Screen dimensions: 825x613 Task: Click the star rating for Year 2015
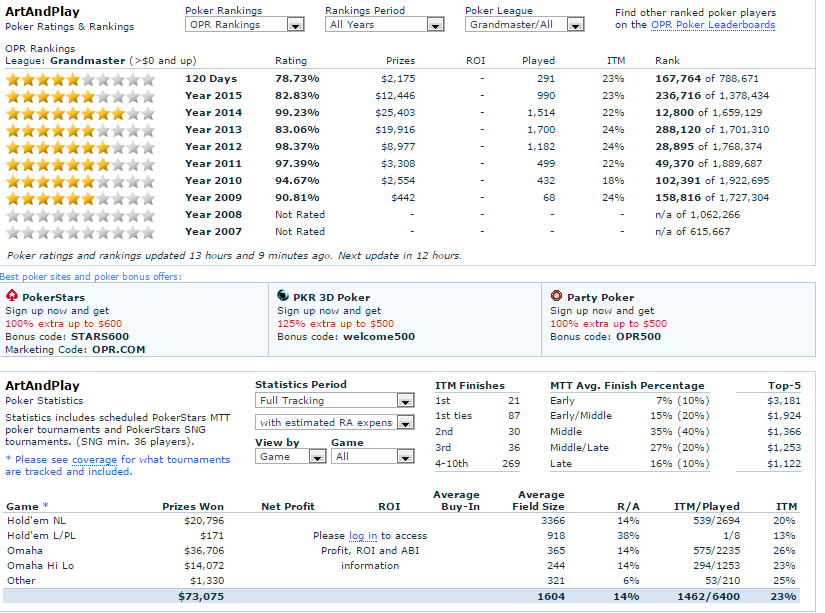81,96
